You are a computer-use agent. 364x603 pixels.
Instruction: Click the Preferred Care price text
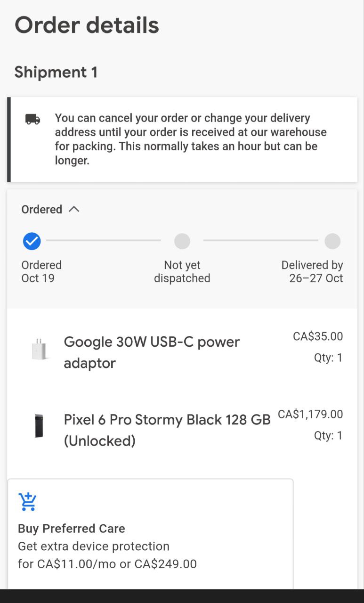(107, 563)
